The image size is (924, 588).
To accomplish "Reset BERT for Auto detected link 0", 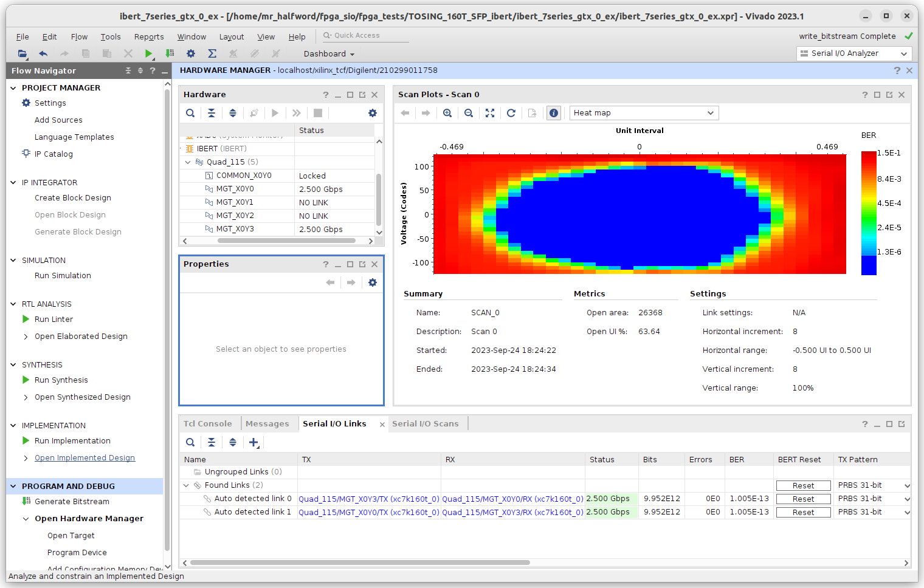I will pos(804,499).
